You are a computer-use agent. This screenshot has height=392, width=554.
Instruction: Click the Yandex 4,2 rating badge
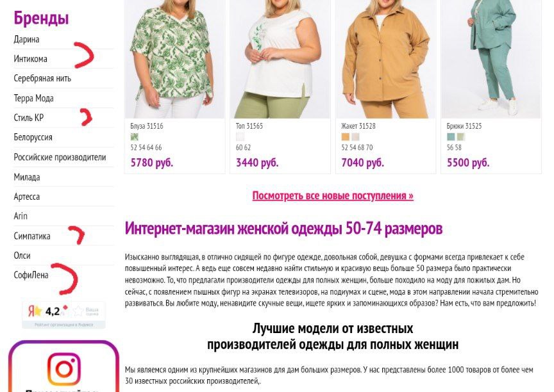tap(63, 315)
